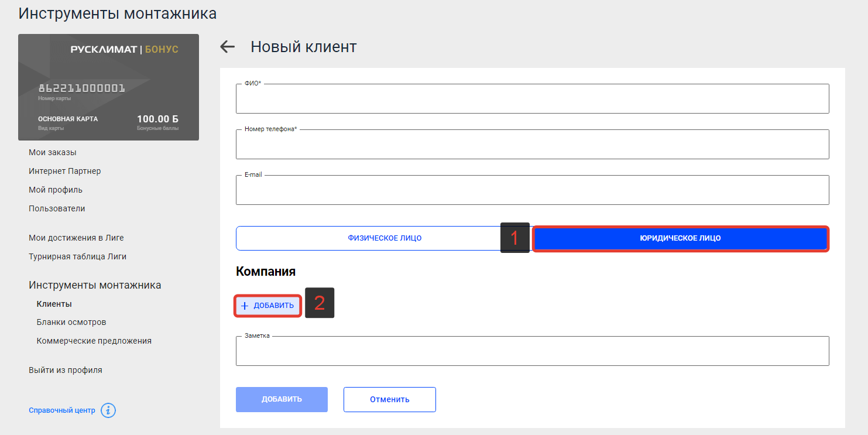The image size is (868, 435).
Task: Click the Заметка text field
Action: click(533, 351)
